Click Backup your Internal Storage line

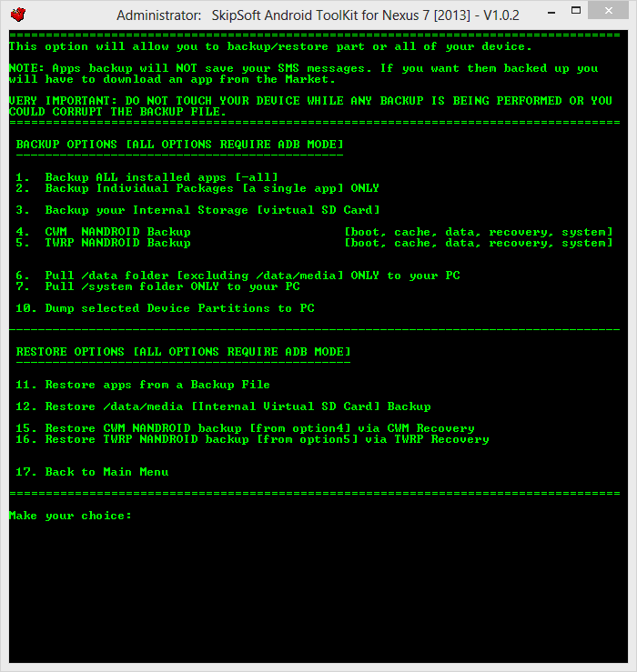[x=197, y=210]
